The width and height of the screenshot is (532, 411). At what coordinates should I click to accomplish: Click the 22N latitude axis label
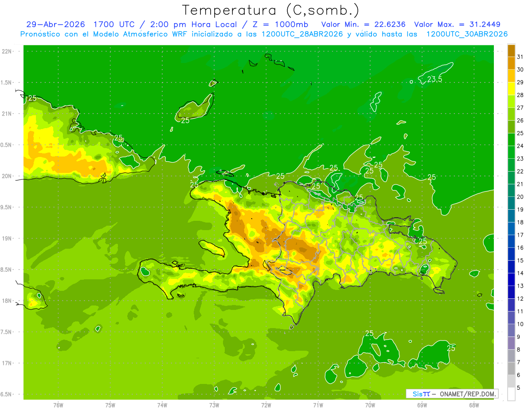click(8, 51)
